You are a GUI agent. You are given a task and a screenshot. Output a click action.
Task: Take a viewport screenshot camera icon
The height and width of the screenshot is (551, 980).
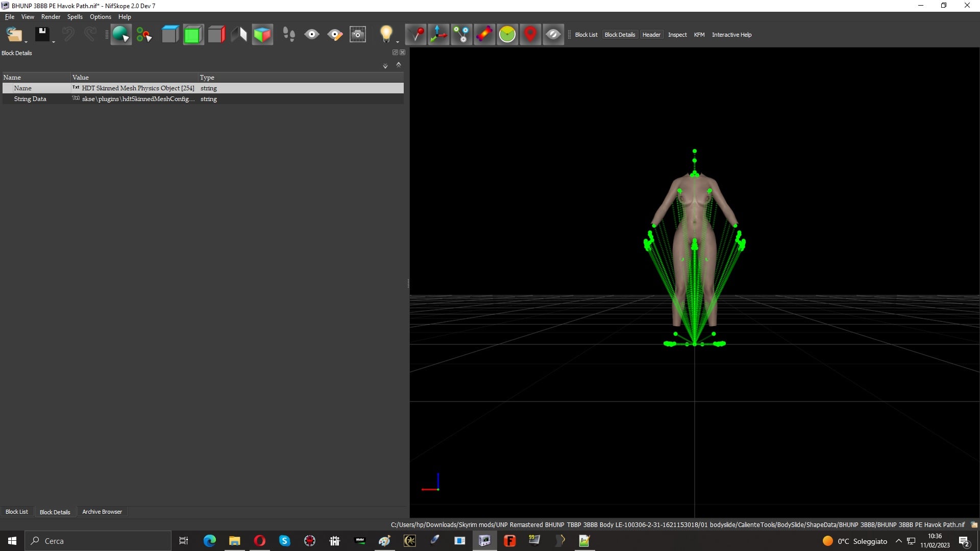(x=358, y=35)
